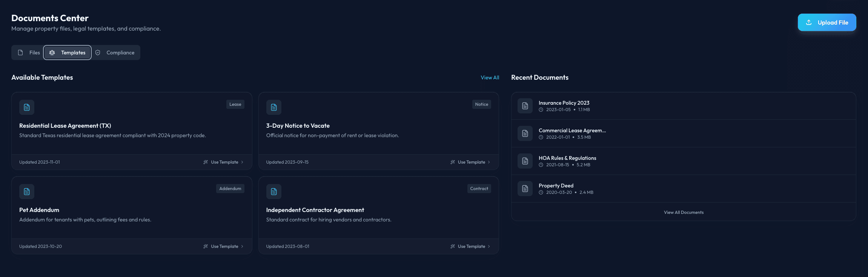Click the magic wand icon on the 3-Day Notice card
Viewport: 868px width, 277px height.
click(453, 162)
